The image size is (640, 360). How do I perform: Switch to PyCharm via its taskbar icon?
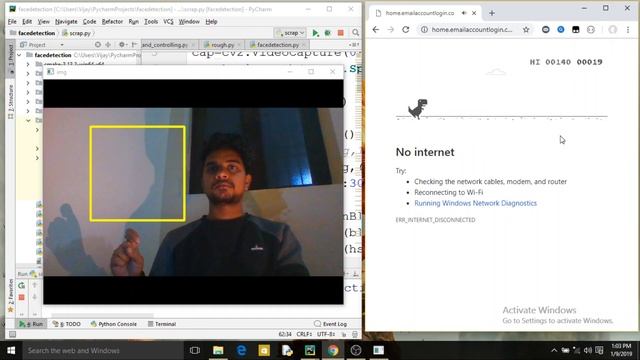point(310,351)
